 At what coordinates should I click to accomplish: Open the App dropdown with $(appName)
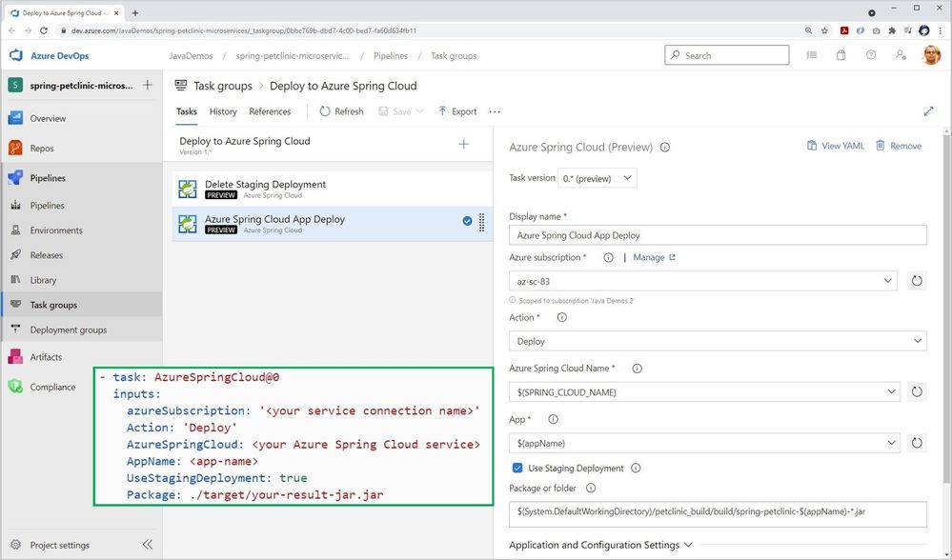[704, 443]
